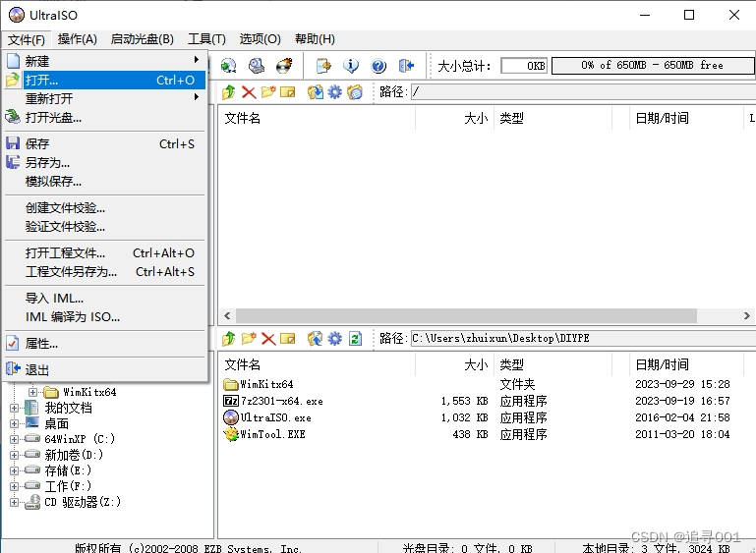Click the folder-with-list icon beside the ISO path

(x=355, y=92)
